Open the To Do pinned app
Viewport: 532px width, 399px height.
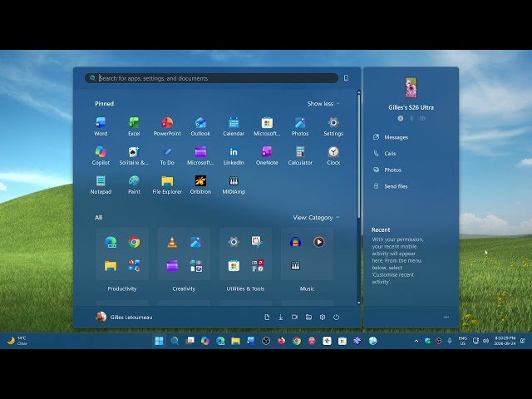point(167,155)
